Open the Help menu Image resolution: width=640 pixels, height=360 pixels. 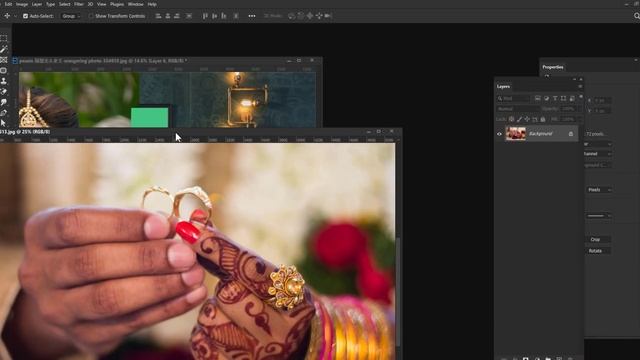pos(152,4)
